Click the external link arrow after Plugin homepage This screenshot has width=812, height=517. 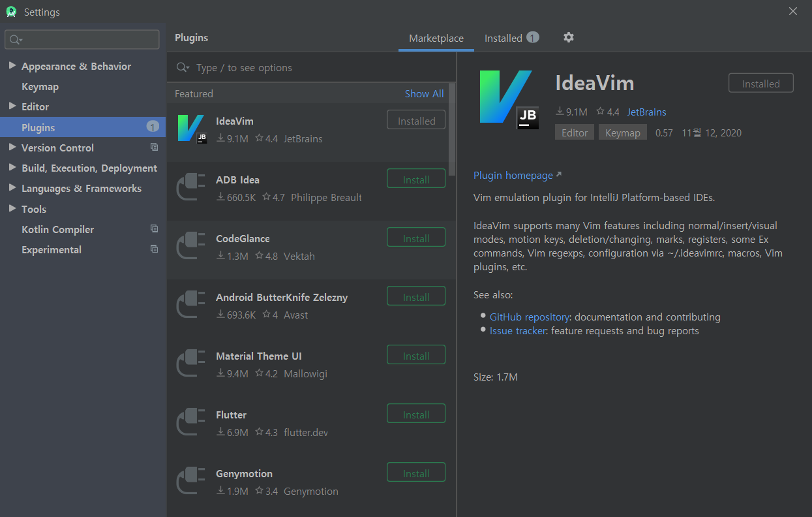coord(558,175)
